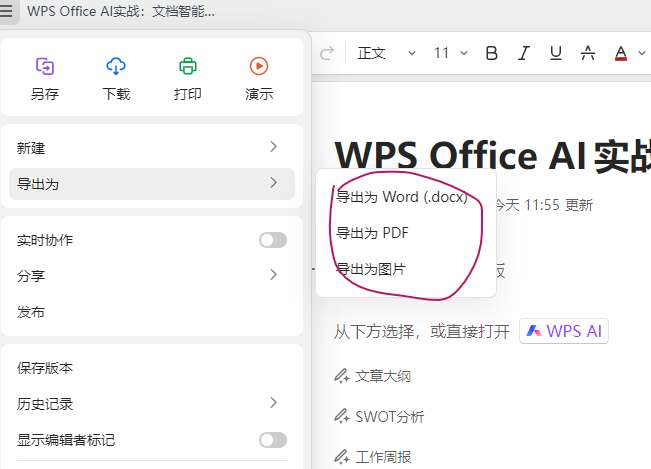
Task: Click the text 从下方选择，或直接打开
Action: click(x=422, y=332)
